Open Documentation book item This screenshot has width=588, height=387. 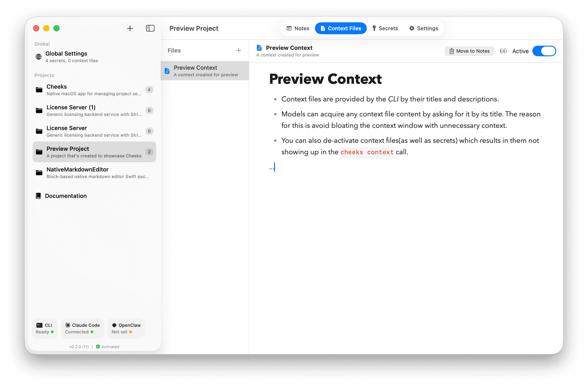pos(66,196)
